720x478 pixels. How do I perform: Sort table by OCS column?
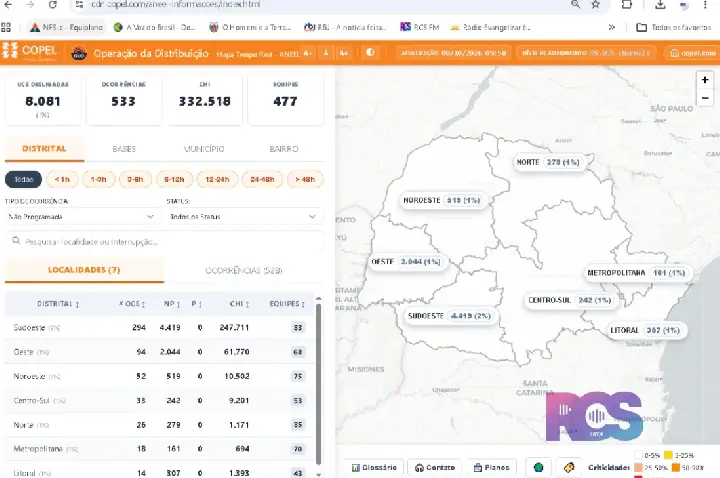(x=132, y=304)
